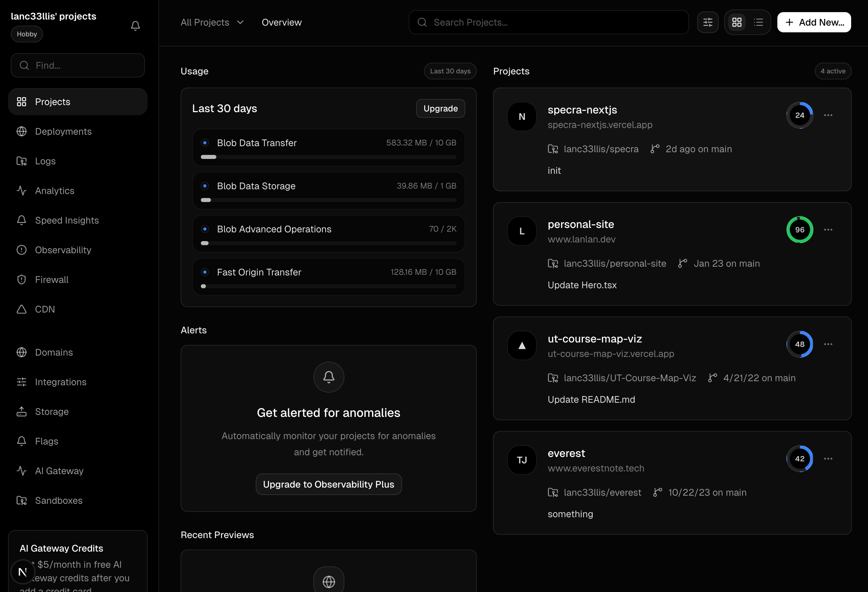Switch to the Overview tab
Screen dimensions: 868x592
[x=281, y=23]
